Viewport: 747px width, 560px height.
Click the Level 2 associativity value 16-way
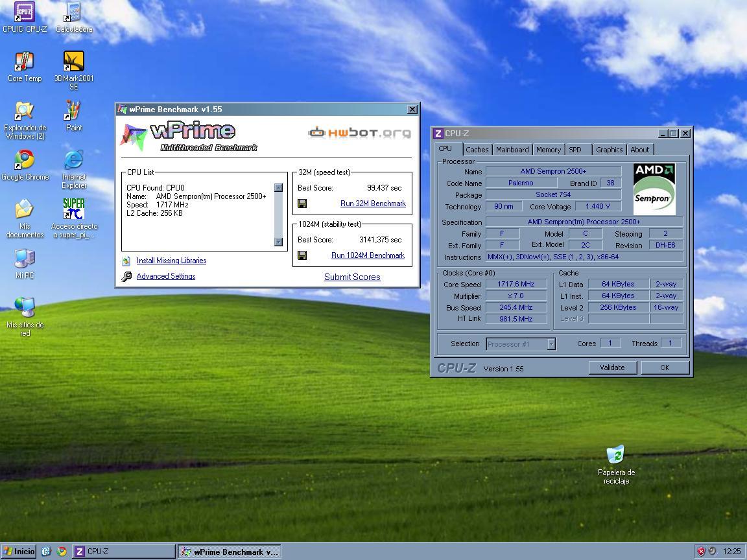[666, 308]
